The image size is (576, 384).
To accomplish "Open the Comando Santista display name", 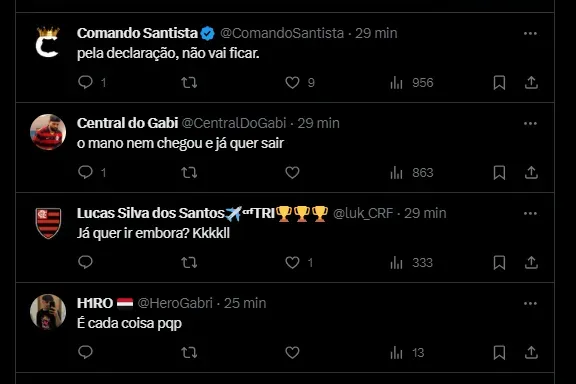I will (x=137, y=33).
